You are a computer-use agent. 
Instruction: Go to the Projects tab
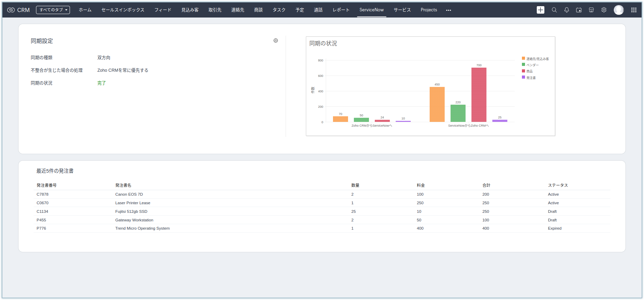429,10
